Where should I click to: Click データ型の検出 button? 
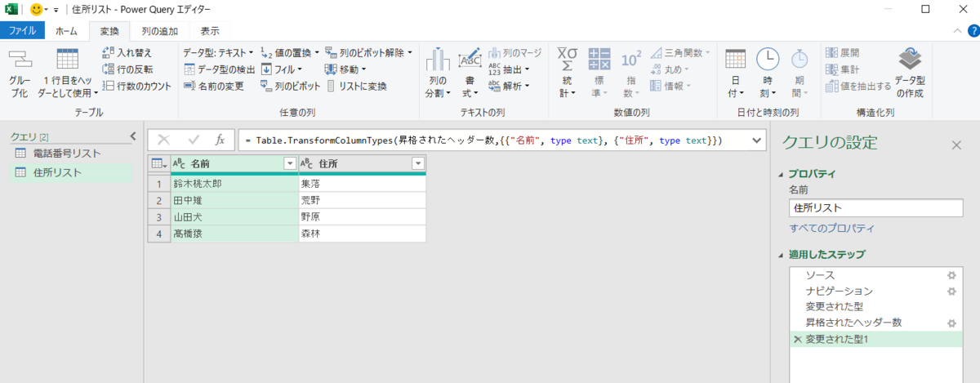click(219, 69)
